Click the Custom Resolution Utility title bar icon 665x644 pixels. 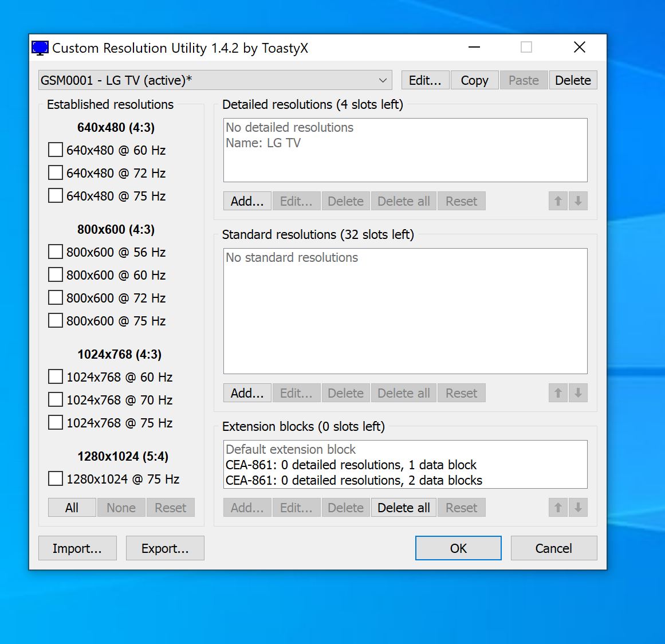tap(40, 48)
